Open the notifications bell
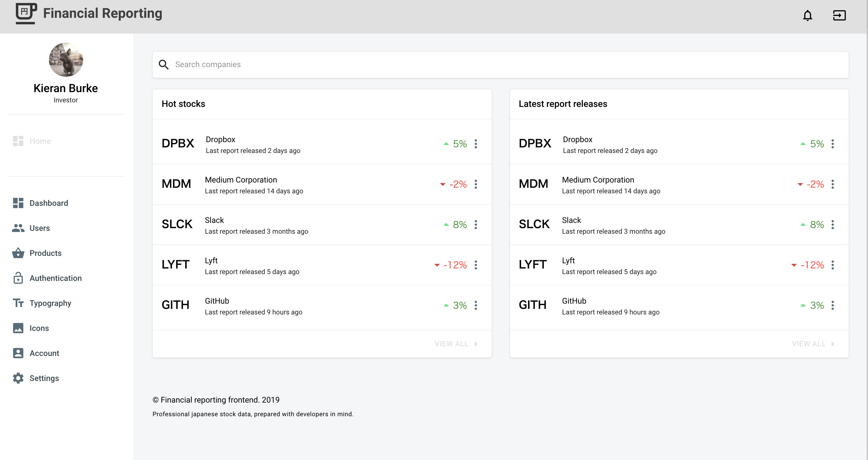 [807, 15]
